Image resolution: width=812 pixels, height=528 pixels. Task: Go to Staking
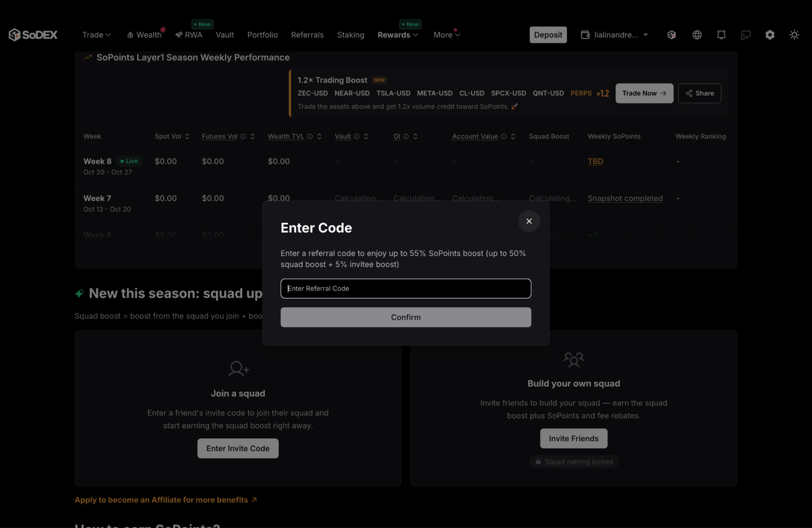pyautogui.click(x=351, y=34)
